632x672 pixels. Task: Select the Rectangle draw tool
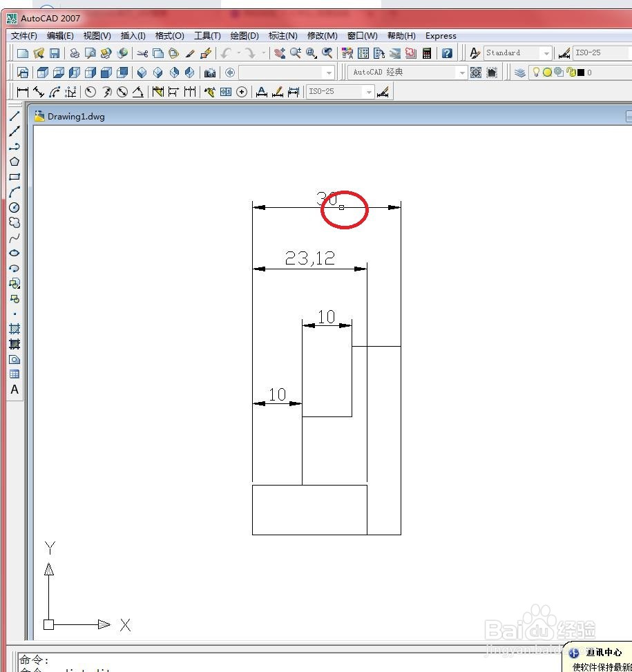click(14, 177)
